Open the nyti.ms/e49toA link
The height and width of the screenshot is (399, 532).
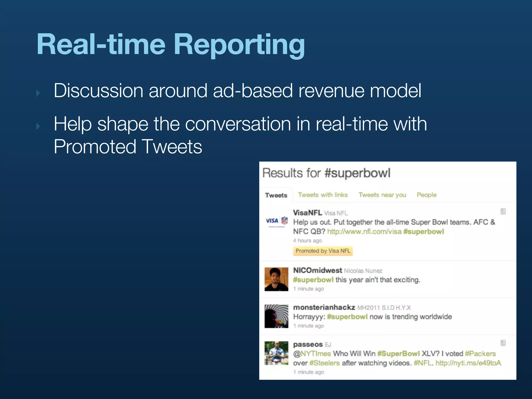[468, 363]
